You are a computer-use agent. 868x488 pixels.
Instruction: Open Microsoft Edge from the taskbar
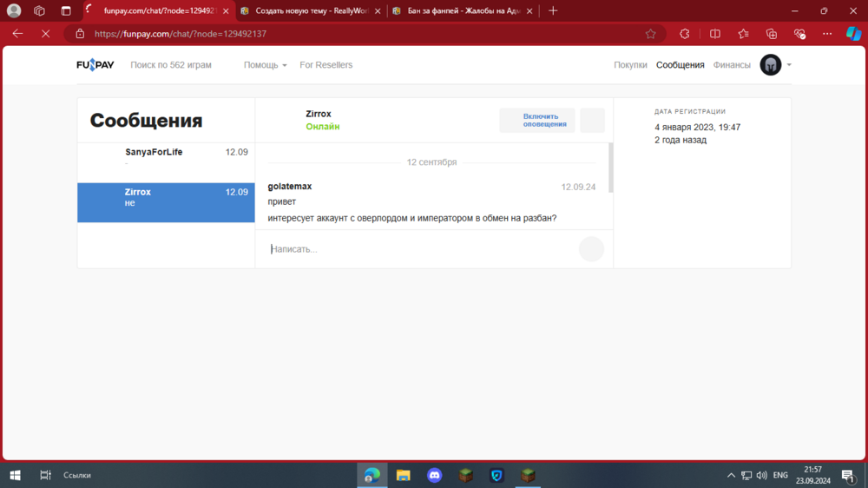tap(372, 475)
